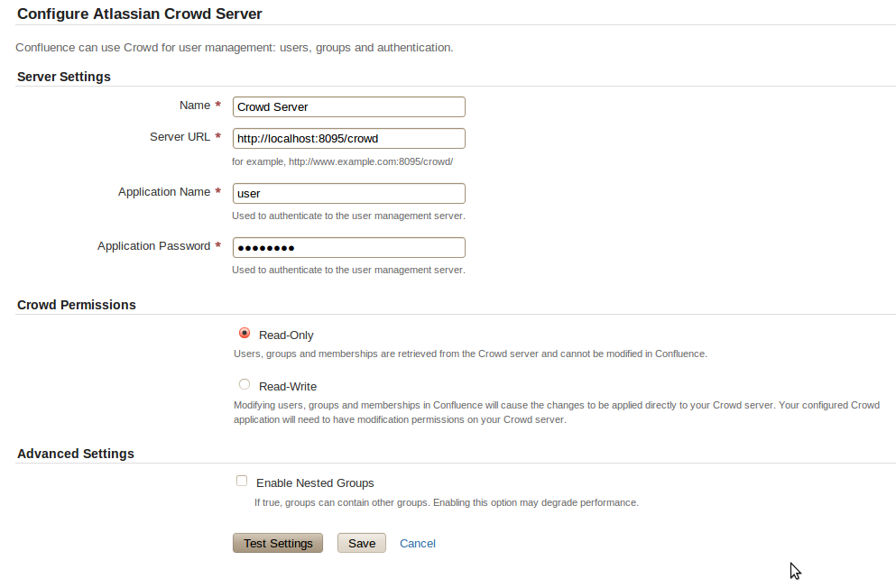Select the Read-Write permission radio button
Image resolution: width=896 pixels, height=588 pixels.
(245, 384)
